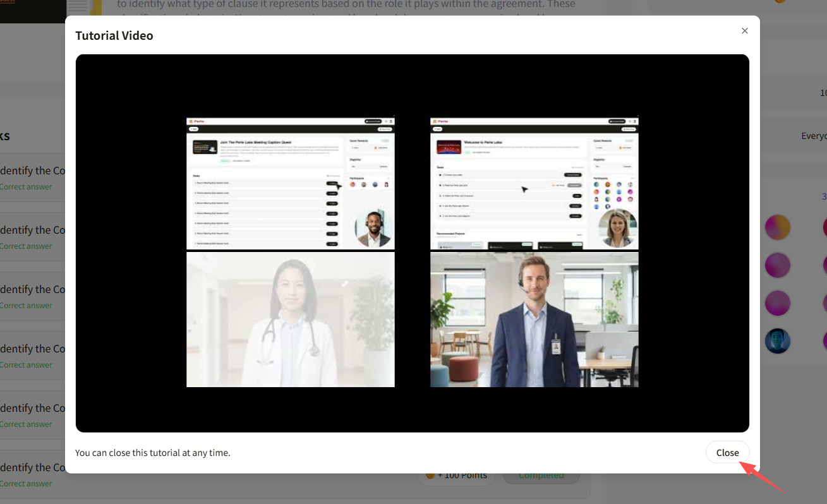
Task: Click the third pink avatar at the right edge
Action: [x=824, y=303]
